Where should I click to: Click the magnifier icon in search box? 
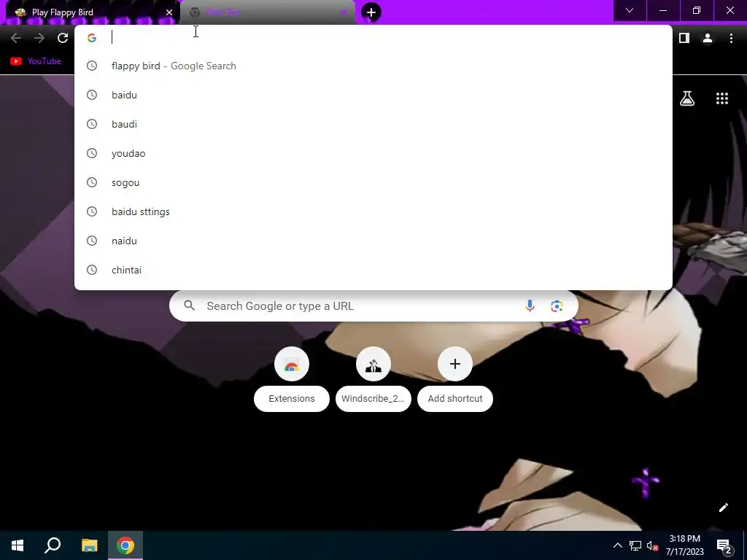click(189, 306)
